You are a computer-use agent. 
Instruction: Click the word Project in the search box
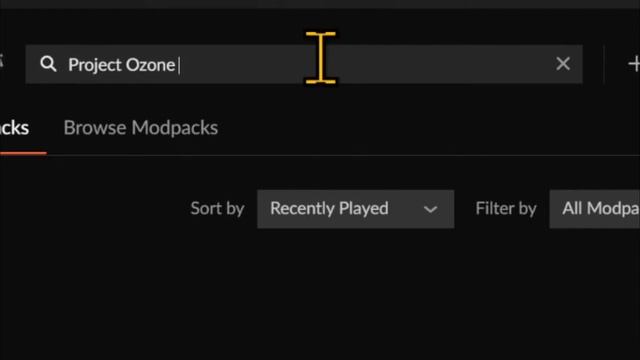coord(95,65)
